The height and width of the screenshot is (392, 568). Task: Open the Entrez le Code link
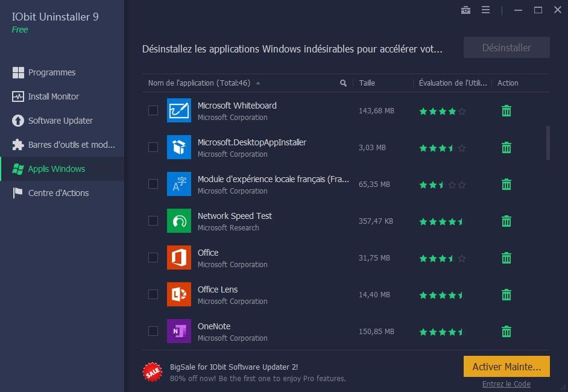[506, 384]
